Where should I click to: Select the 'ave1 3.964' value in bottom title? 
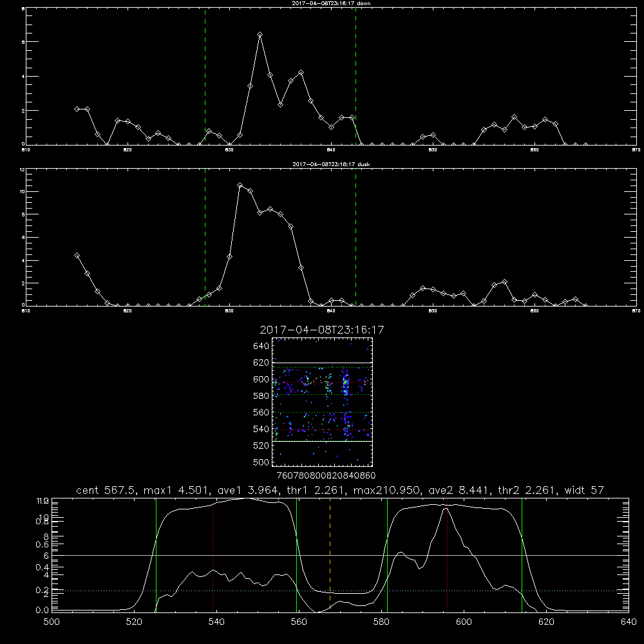click(x=247, y=490)
